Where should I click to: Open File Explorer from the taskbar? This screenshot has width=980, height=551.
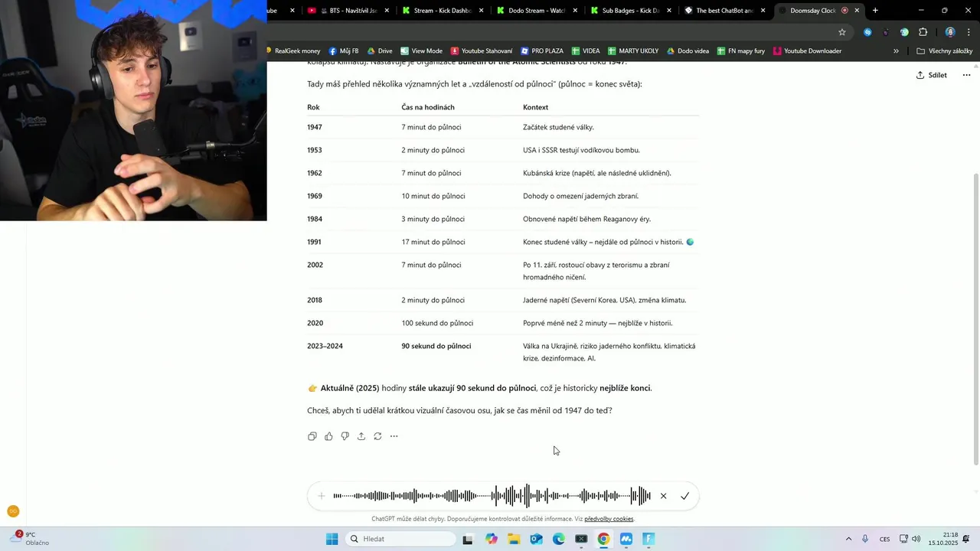pyautogui.click(x=514, y=539)
